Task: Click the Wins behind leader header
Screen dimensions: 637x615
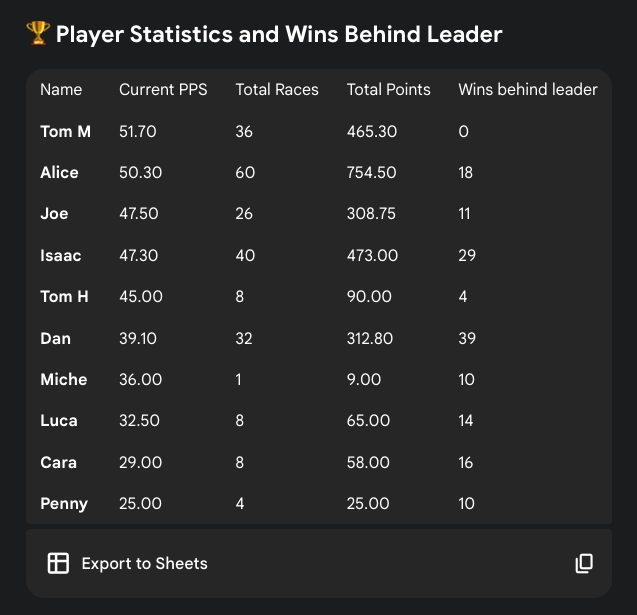Action: tap(527, 90)
